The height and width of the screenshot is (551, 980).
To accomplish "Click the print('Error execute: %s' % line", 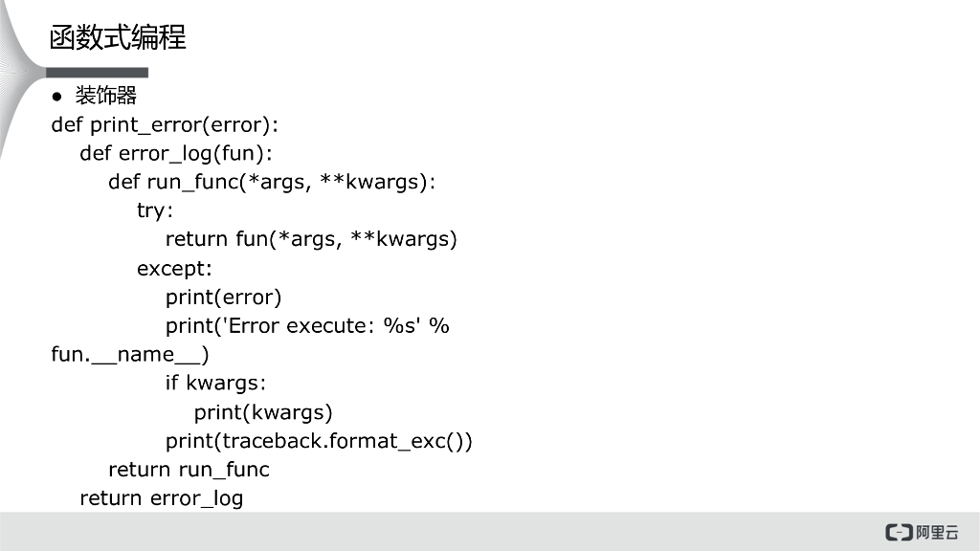I will click(307, 326).
